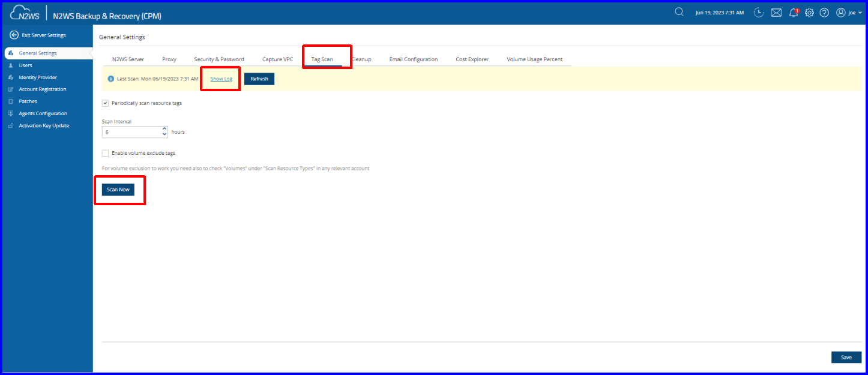Click the Scan Interval label
The image size is (868, 375).
(118, 121)
